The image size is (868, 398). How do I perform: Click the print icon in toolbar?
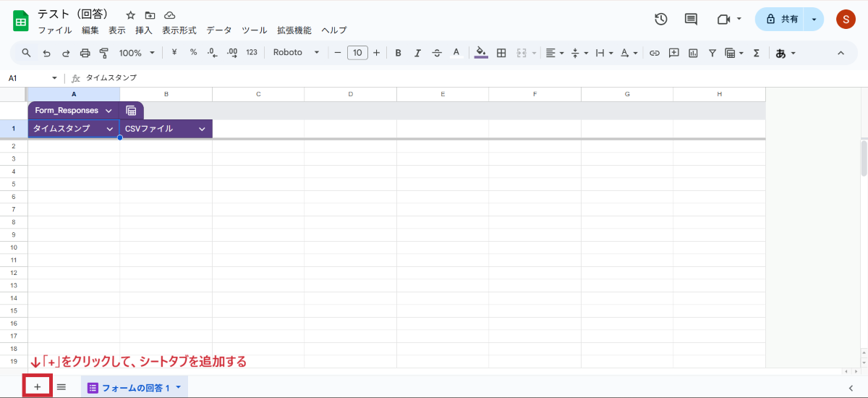pos(85,53)
